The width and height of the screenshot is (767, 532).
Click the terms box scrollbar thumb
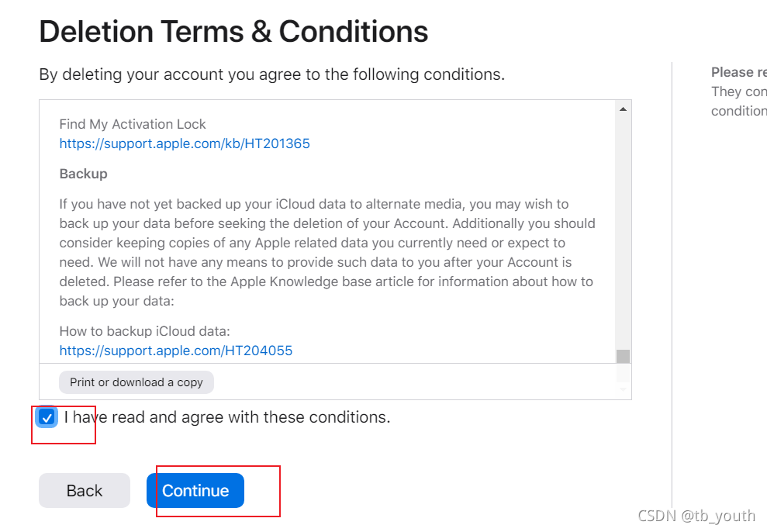pyautogui.click(x=623, y=356)
